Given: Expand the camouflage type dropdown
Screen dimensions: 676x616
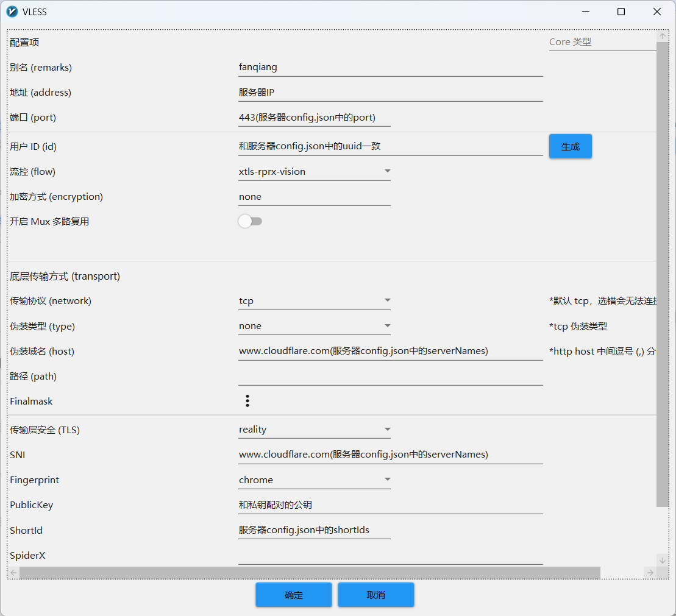Looking at the screenshot, I should tap(314, 326).
